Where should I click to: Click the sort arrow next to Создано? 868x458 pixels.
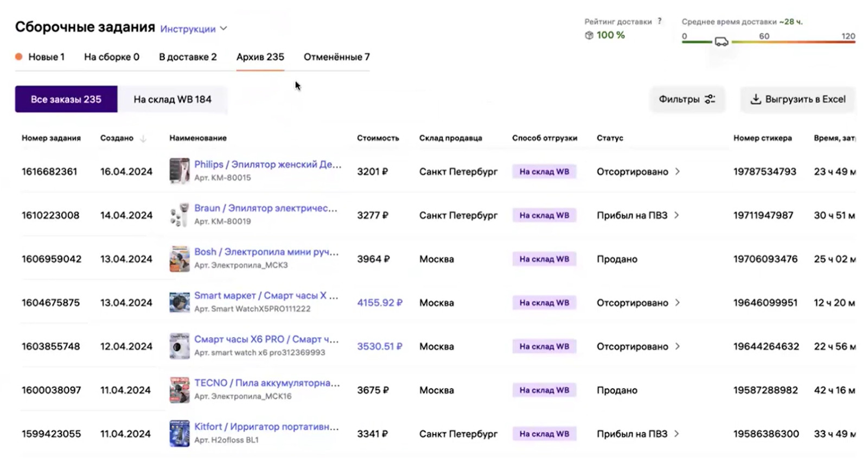click(143, 138)
